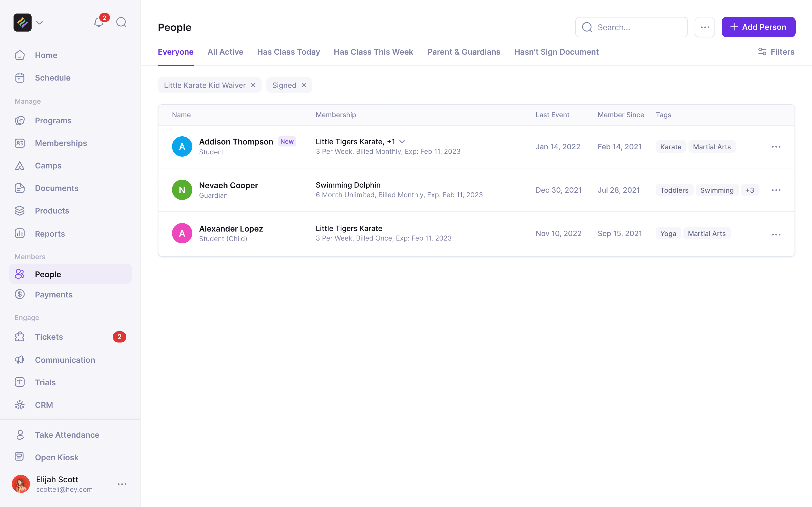Image resolution: width=812 pixels, height=507 pixels.
Task: Switch to the All Active tab
Action: pyautogui.click(x=225, y=52)
